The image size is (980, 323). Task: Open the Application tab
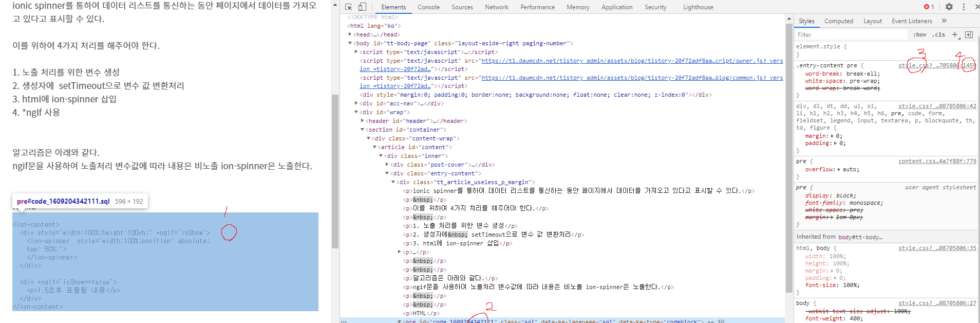(617, 7)
